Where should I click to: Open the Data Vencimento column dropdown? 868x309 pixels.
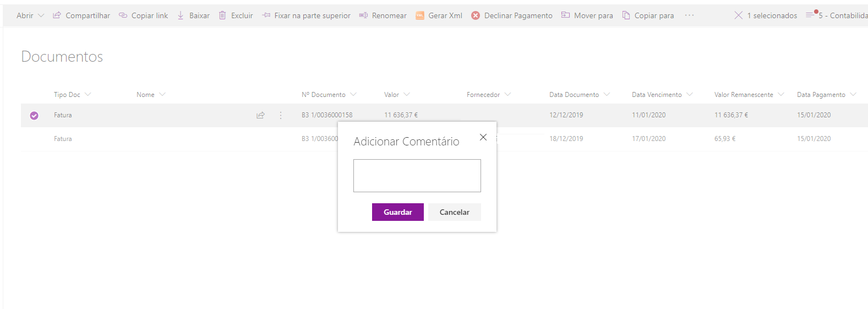pos(690,95)
